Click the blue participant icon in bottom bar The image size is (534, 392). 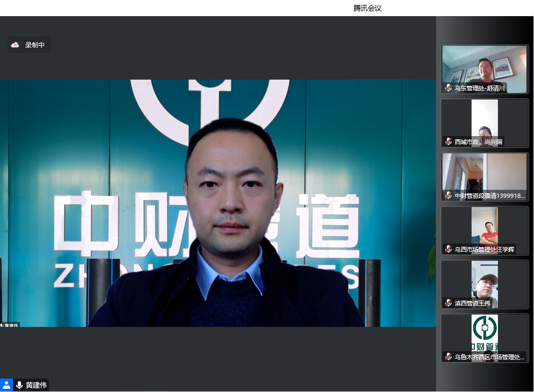click(6, 385)
